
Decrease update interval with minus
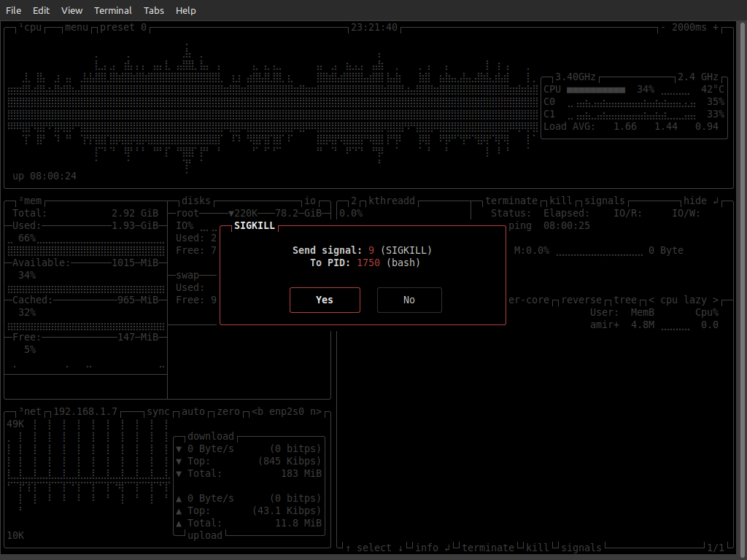pos(663,27)
